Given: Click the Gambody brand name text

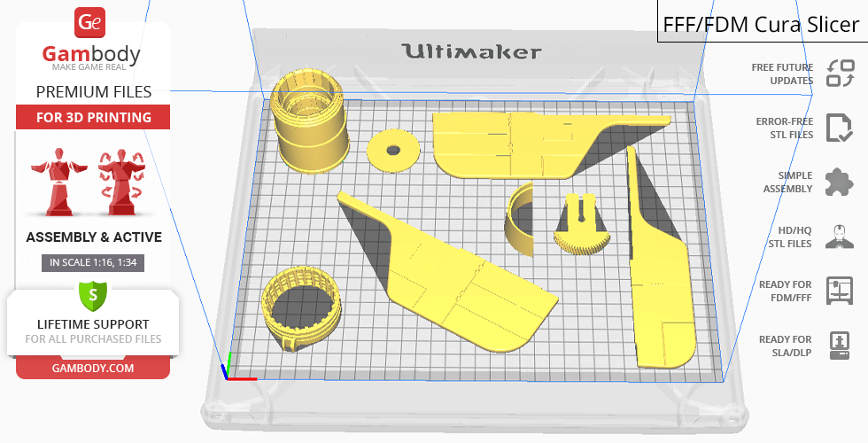Looking at the screenshot, I should tap(91, 55).
